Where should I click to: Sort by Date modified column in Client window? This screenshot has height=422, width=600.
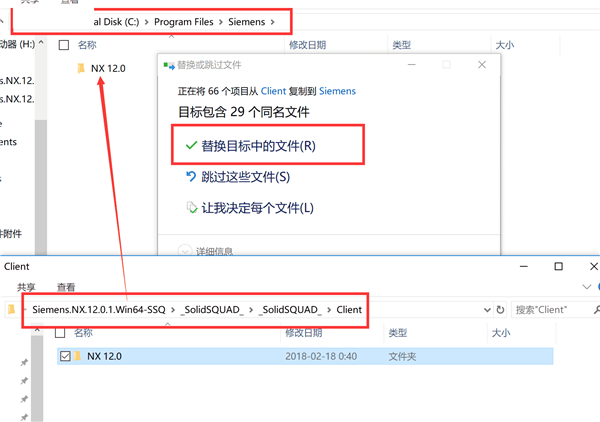tap(303, 333)
